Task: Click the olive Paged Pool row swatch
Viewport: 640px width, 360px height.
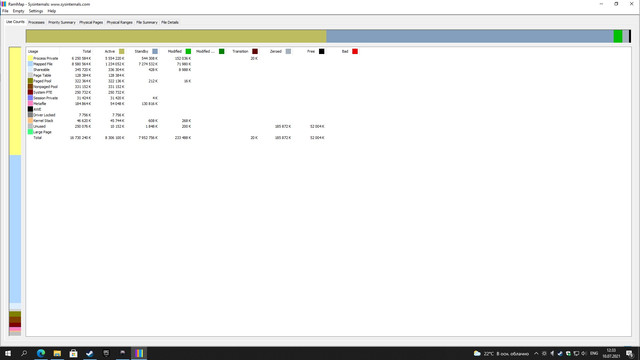Action: tap(30, 81)
